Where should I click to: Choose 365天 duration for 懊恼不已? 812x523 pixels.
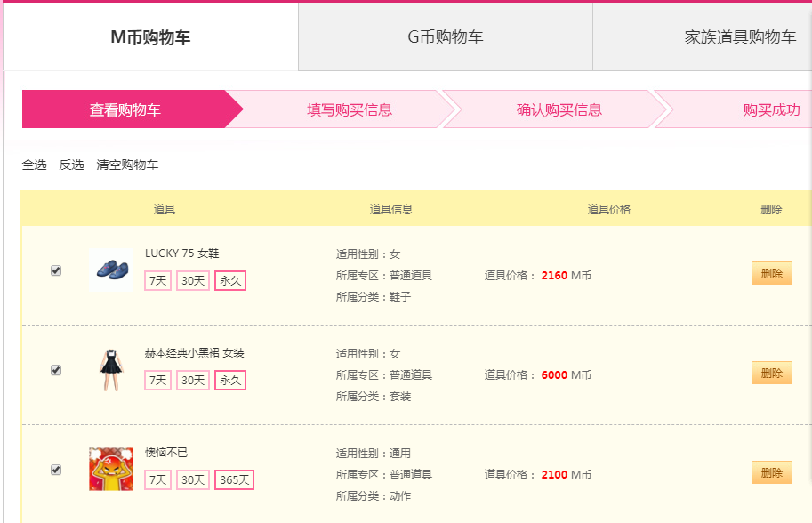[234, 479]
